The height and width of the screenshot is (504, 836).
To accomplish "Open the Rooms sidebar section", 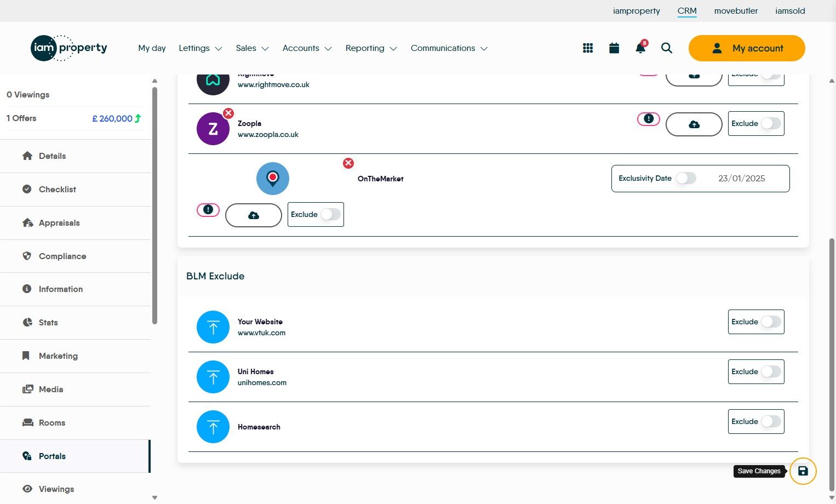I will [76, 423].
